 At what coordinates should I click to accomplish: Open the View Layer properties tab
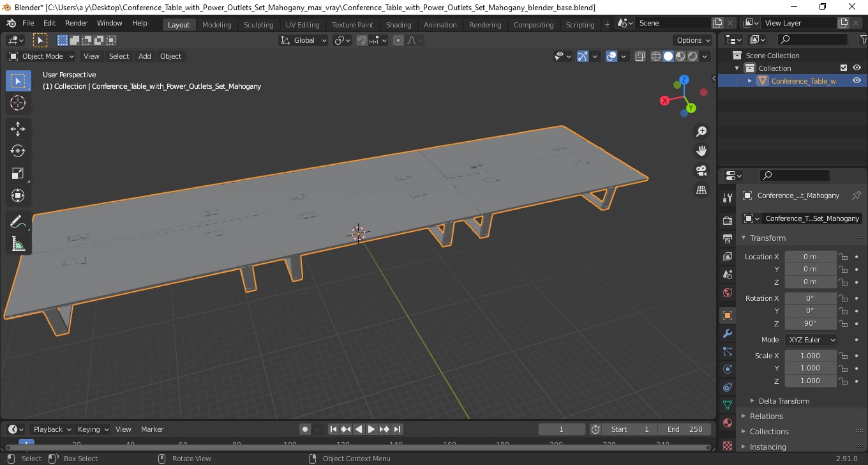[x=727, y=256]
